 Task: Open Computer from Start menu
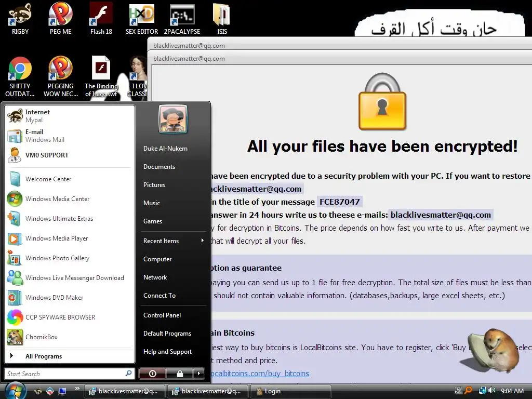(157, 259)
